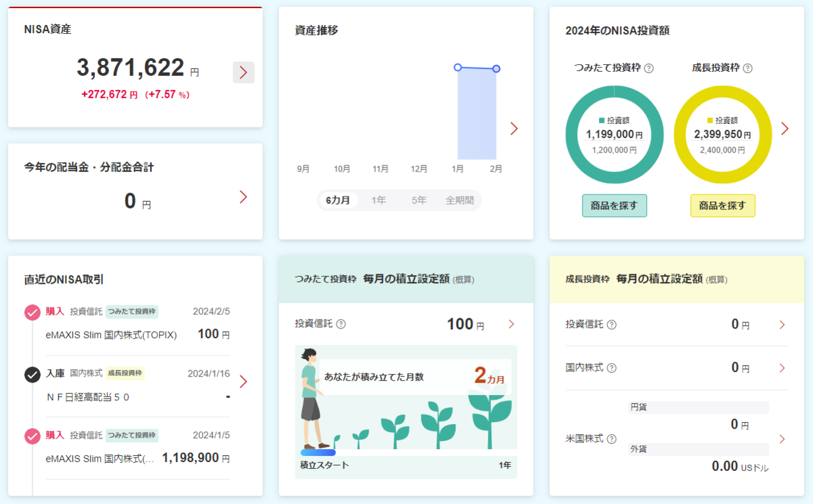Click gain figure +272,672 円
The width and height of the screenshot is (813, 504).
110,95
